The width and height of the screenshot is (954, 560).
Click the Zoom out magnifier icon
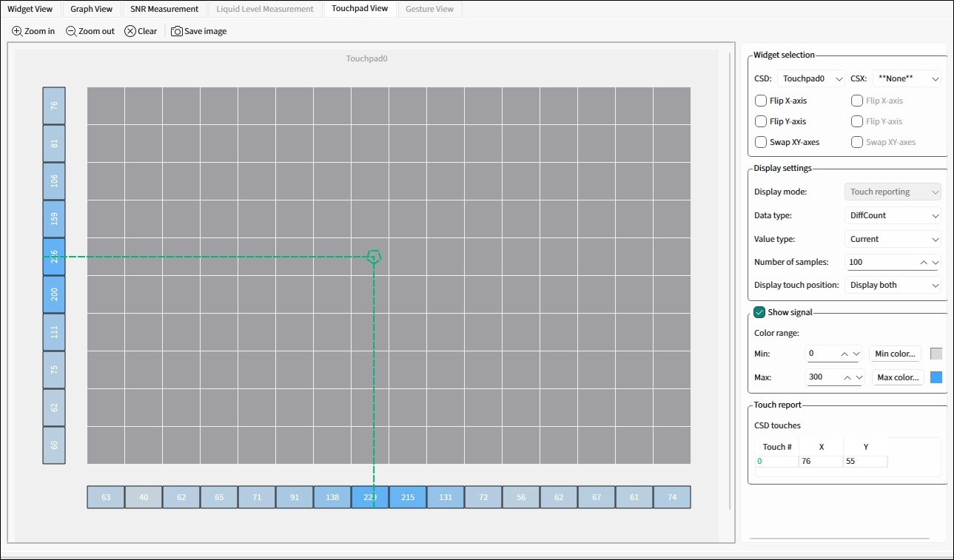[x=71, y=31]
